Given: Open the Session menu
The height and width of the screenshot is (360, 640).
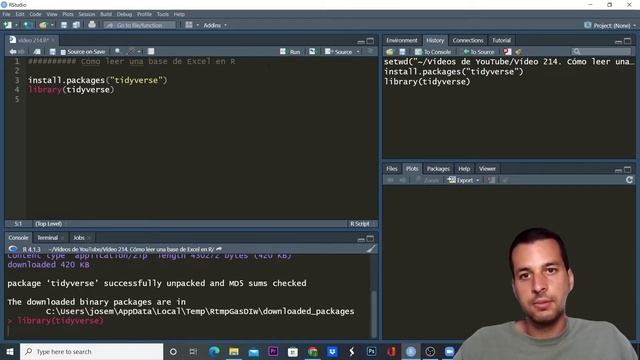Looking at the screenshot, I should [87, 14].
